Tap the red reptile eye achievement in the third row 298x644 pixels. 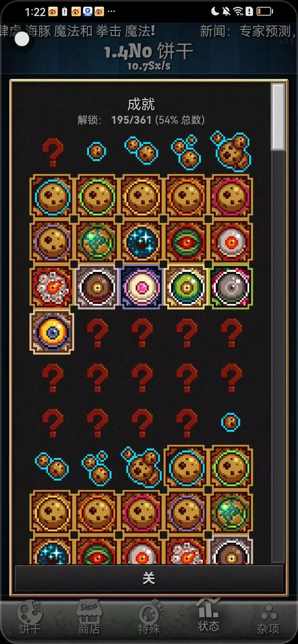186,242
